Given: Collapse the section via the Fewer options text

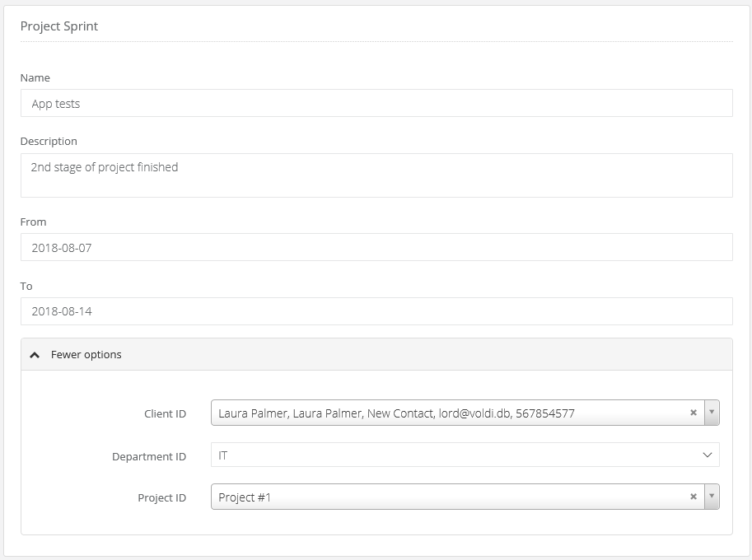Looking at the screenshot, I should point(86,355).
